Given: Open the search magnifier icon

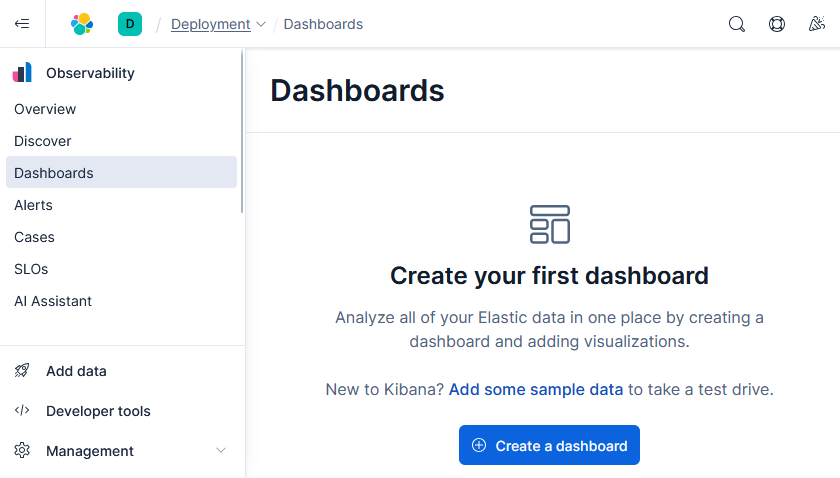Looking at the screenshot, I should click(737, 24).
